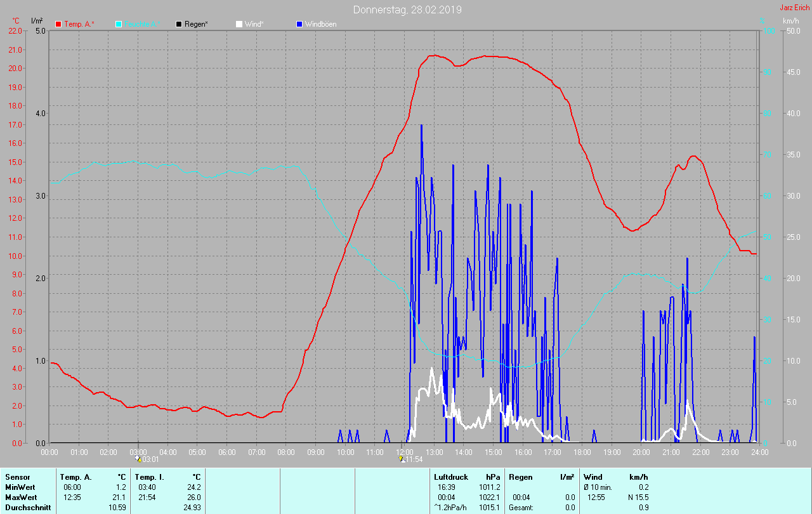This screenshot has height=514, width=812.
Task: Click the pressure min value 1011.2
Action: (489, 487)
